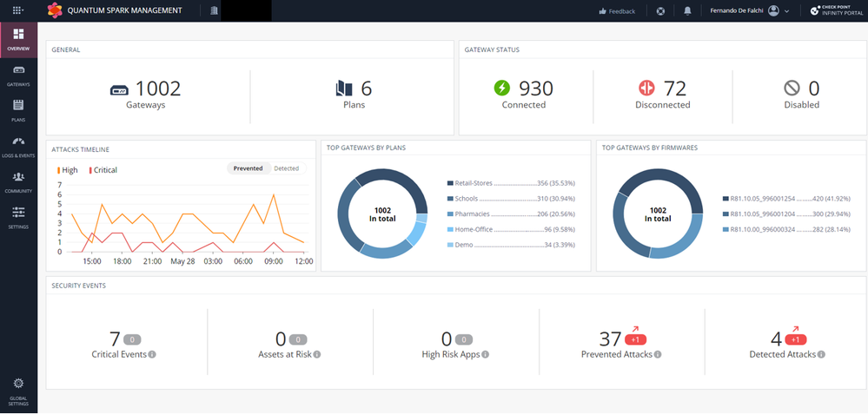Open Plans in the sidebar
Screen dimensions: 868x414
(x=18, y=110)
